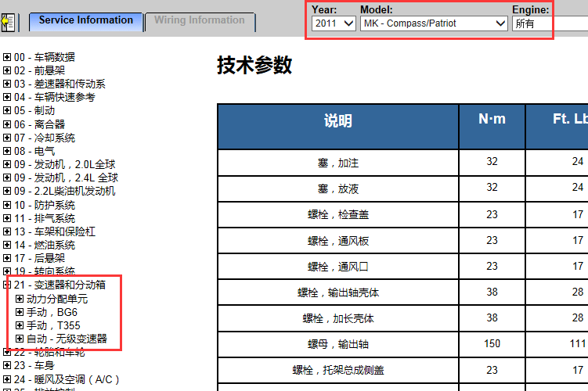Click the 说明 column header

click(338, 127)
